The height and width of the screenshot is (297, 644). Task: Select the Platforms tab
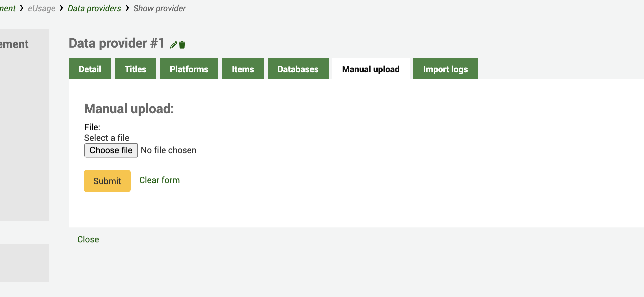(189, 69)
